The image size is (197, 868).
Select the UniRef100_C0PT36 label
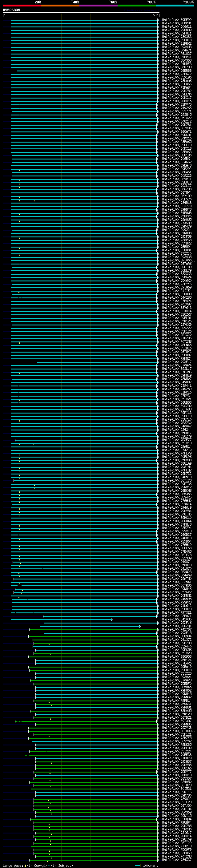coord(176,484)
